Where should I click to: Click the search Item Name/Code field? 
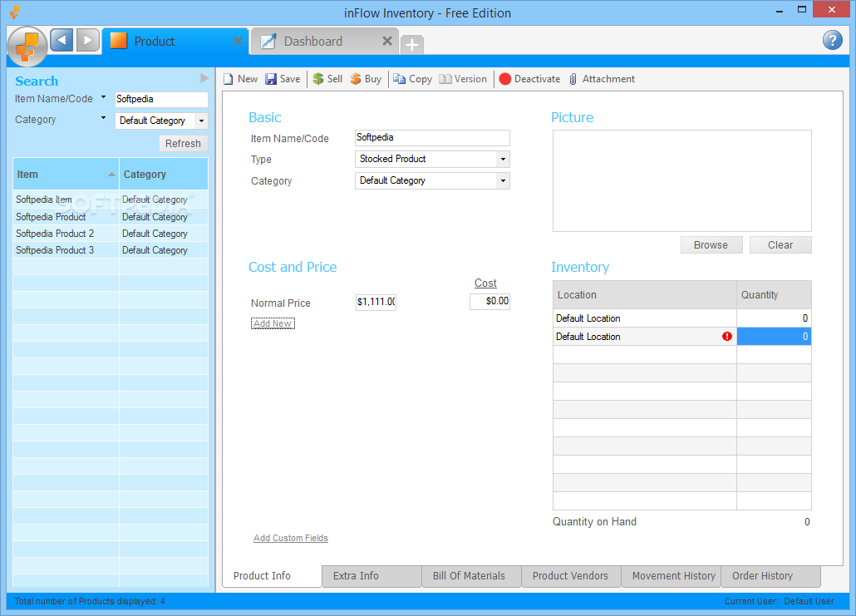click(161, 100)
